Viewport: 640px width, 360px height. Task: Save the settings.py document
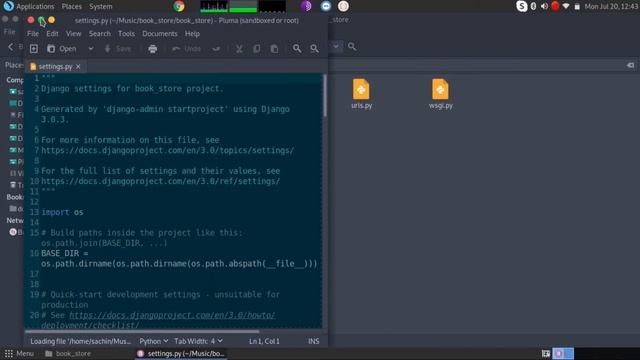click(x=118, y=49)
